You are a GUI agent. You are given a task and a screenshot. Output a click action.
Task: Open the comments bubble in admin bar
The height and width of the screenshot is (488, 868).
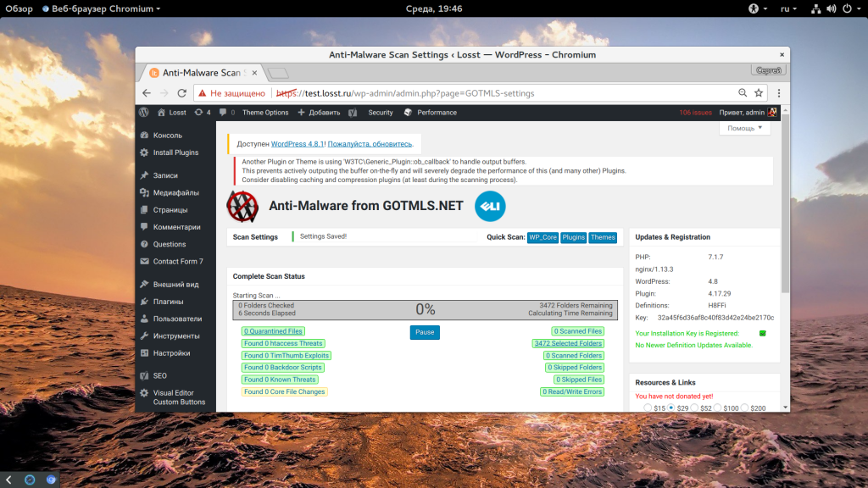[226, 113]
